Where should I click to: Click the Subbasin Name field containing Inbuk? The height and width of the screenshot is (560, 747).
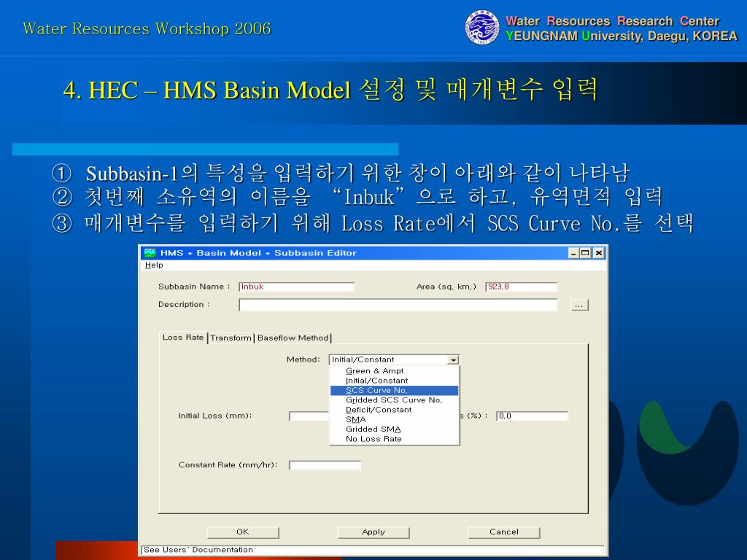click(x=296, y=287)
